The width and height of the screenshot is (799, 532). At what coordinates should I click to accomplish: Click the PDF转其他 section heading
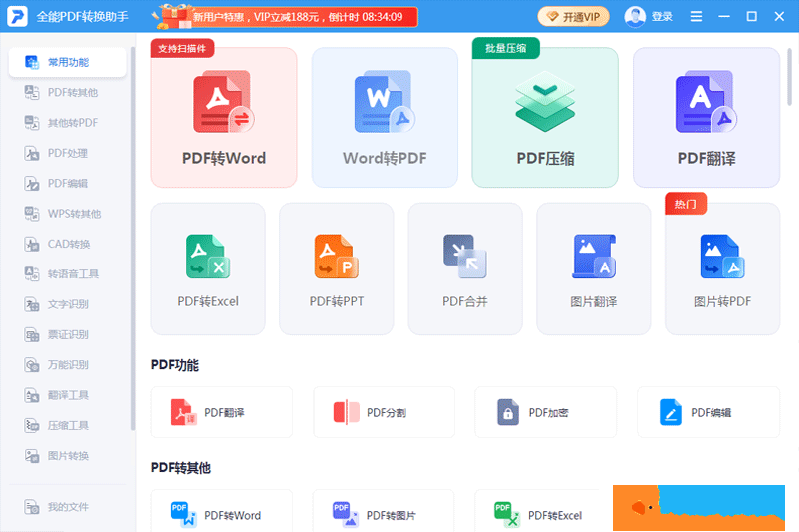point(181,467)
